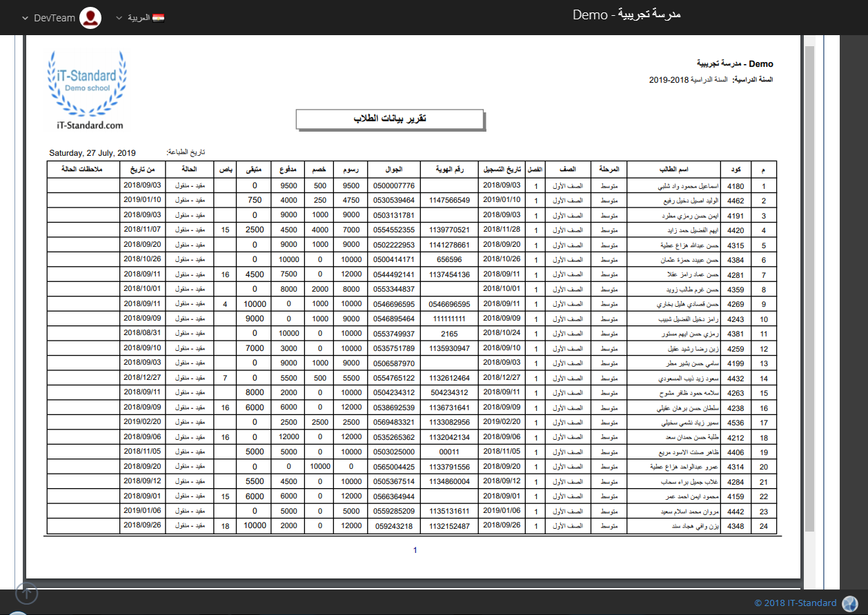This screenshot has height=615, width=868.
Task: Click the report's vertical scrollbar
Action: coord(809,276)
